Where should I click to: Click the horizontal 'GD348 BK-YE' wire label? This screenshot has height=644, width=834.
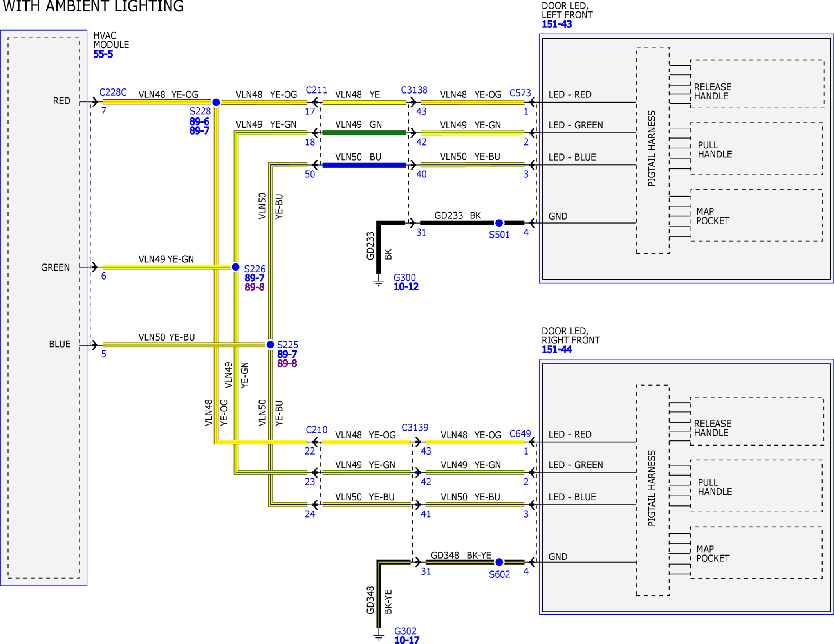(461, 555)
